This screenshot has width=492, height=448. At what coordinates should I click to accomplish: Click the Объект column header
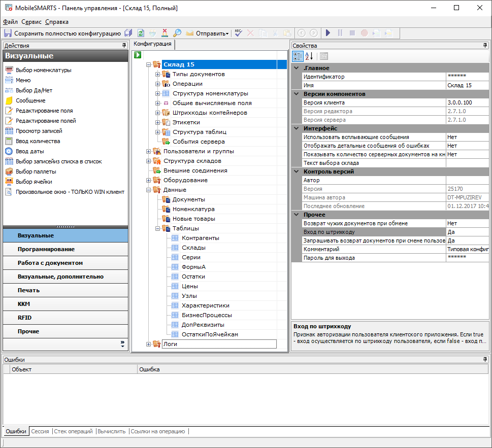pyautogui.click(x=74, y=369)
